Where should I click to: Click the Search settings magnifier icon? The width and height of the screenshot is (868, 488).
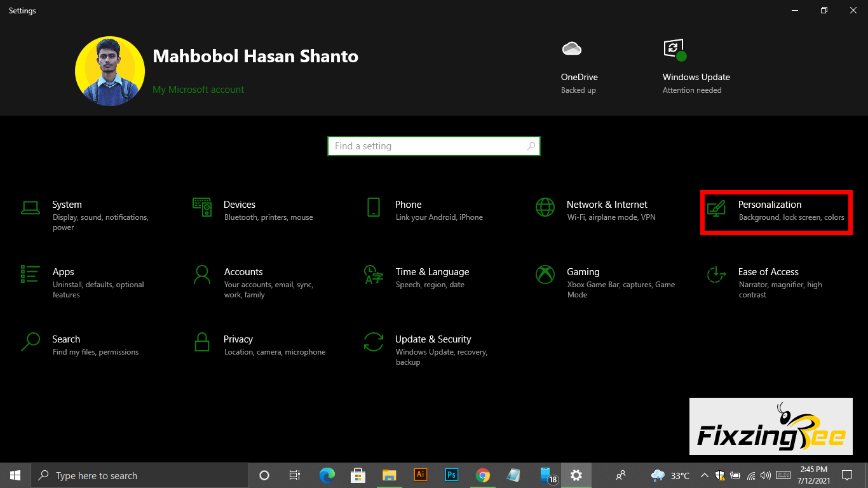click(31, 342)
